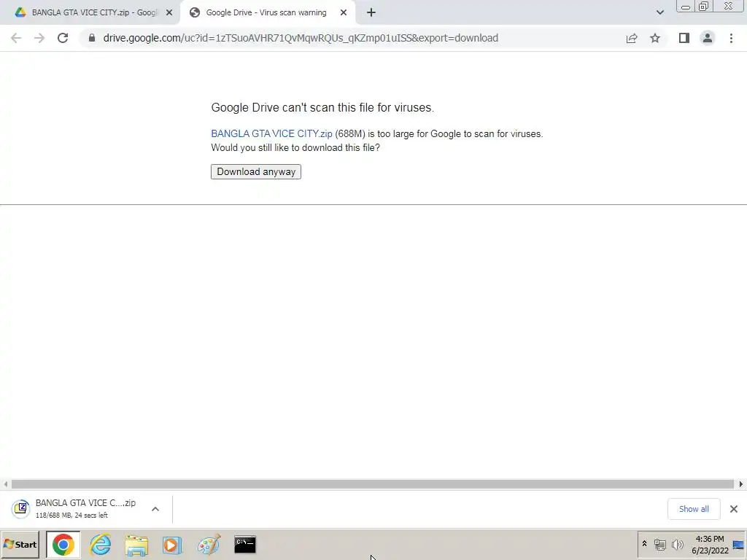This screenshot has width=747, height=560.
Task: Click the volume speaker tray icon
Action: click(x=677, y=544)
